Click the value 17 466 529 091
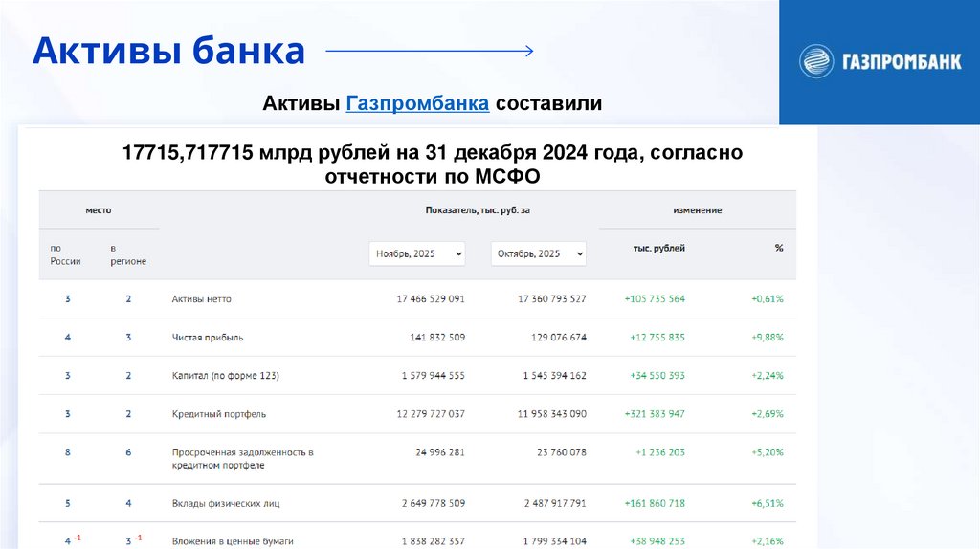The image size is (980, 549). tap(431, 299)
